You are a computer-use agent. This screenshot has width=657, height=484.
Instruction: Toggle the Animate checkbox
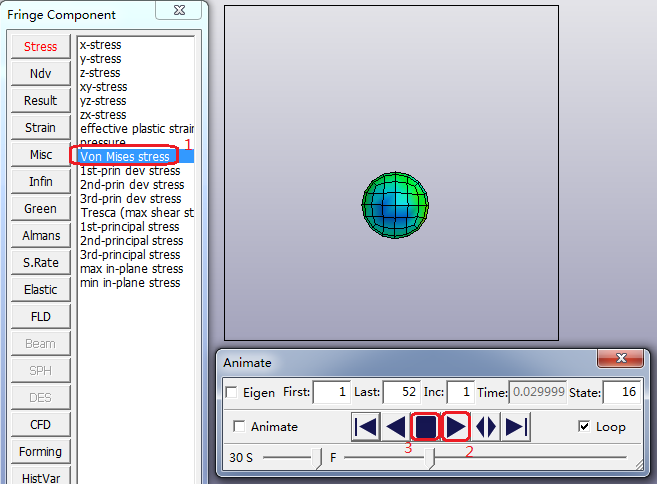pos(239,427)
